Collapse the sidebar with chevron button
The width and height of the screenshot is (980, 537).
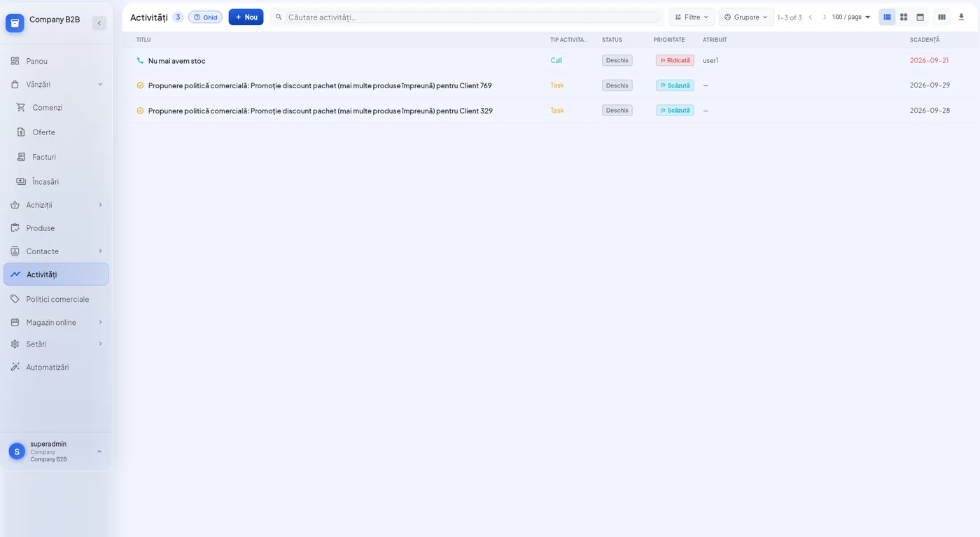pyautogui.click(x=99, y=23)
